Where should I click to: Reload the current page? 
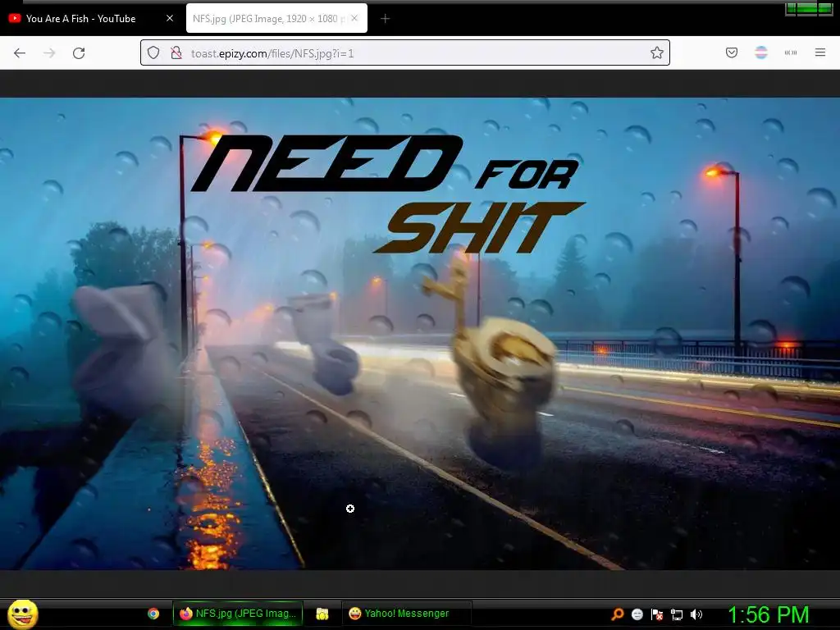[79, 53]
